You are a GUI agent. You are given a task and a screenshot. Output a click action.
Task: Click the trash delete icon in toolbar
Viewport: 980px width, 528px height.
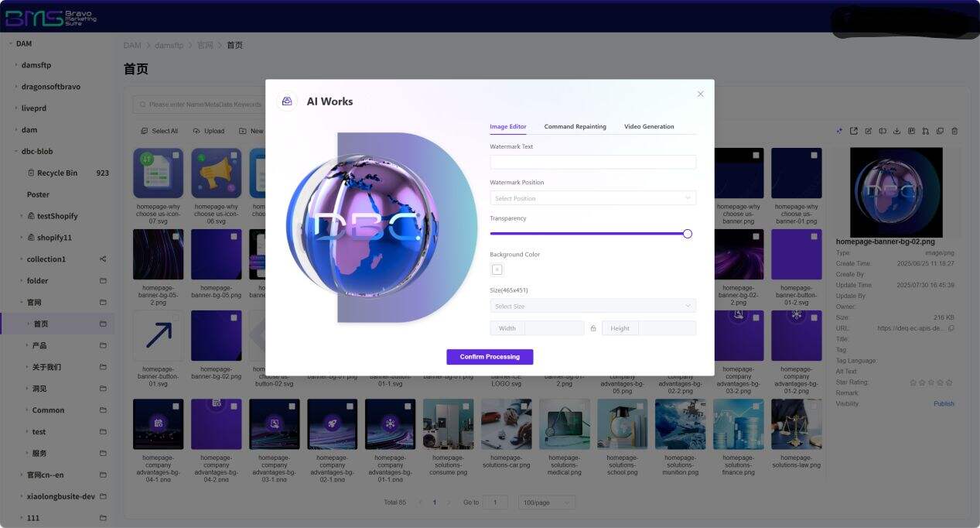click(954, 131)
